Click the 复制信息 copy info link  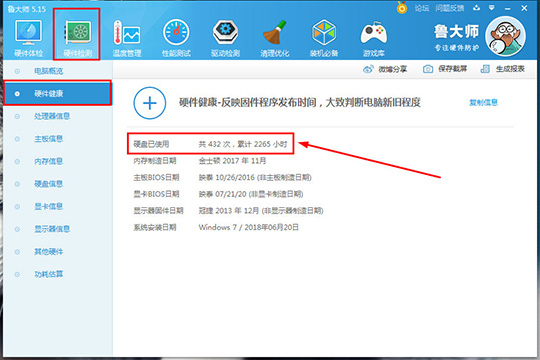484,102
